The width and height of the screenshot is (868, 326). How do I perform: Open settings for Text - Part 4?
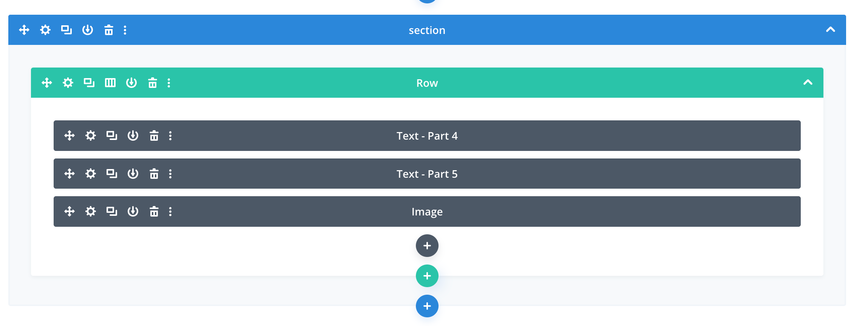[x=91, y=135]
